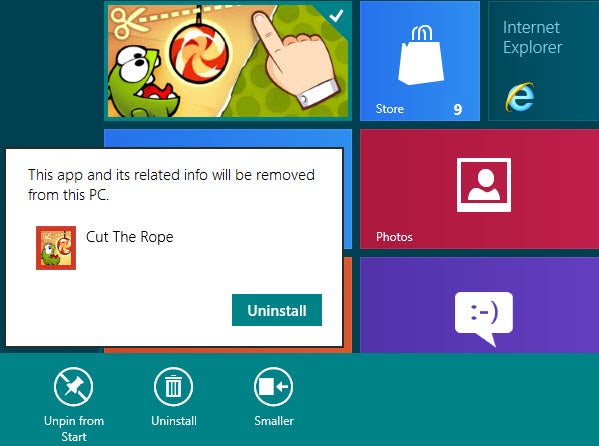Click the Unpin from Start icon

pos(73,386)
